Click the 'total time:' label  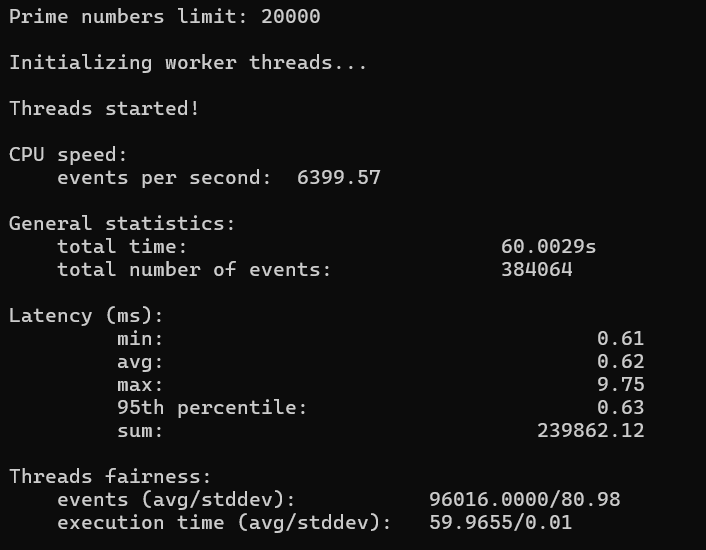(122, 247)
